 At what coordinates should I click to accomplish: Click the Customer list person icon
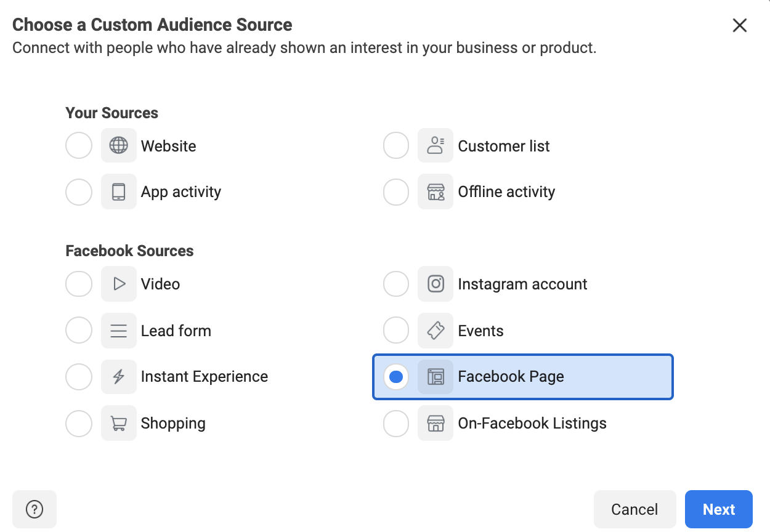(x=436, y=146)
